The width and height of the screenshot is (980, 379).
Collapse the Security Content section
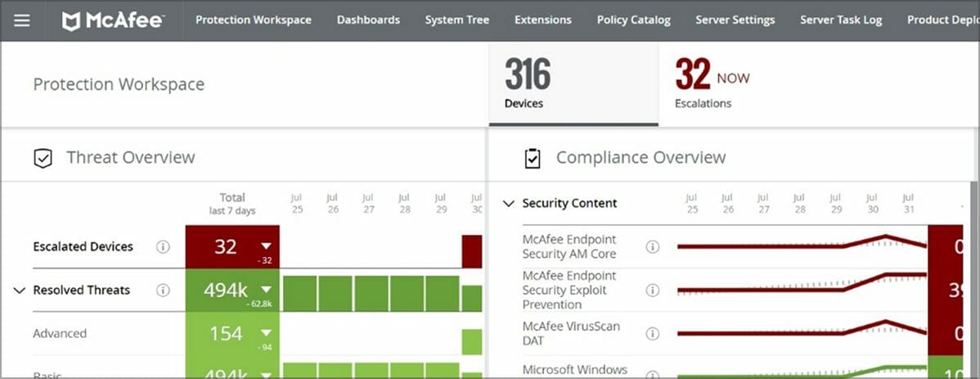pos(510,203)
